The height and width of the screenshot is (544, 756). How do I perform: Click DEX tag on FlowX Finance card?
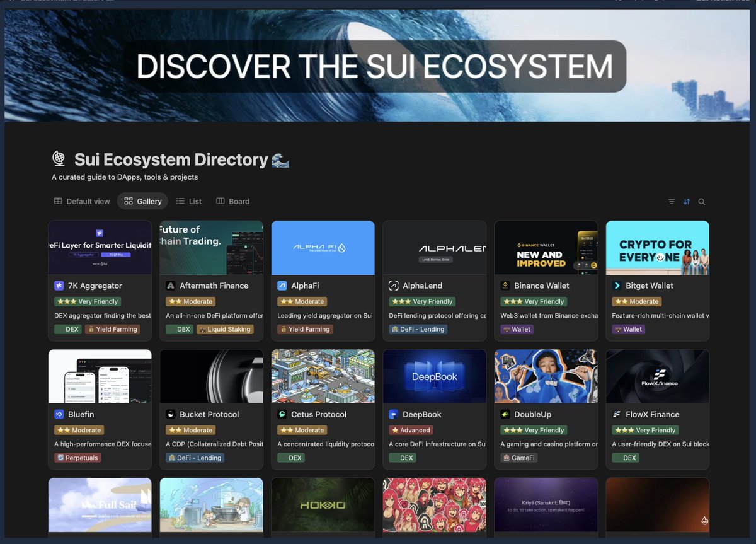[626, 458]
